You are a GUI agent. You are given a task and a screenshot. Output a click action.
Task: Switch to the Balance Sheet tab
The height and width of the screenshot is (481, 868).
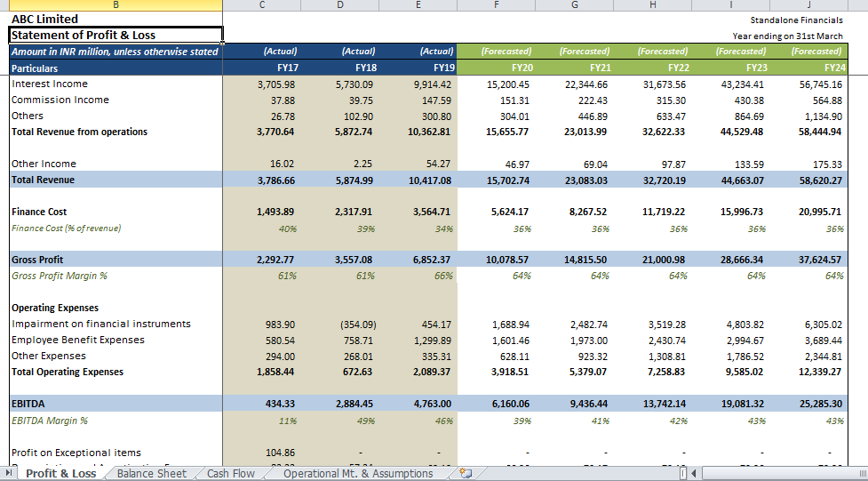(x=152, y=473)
